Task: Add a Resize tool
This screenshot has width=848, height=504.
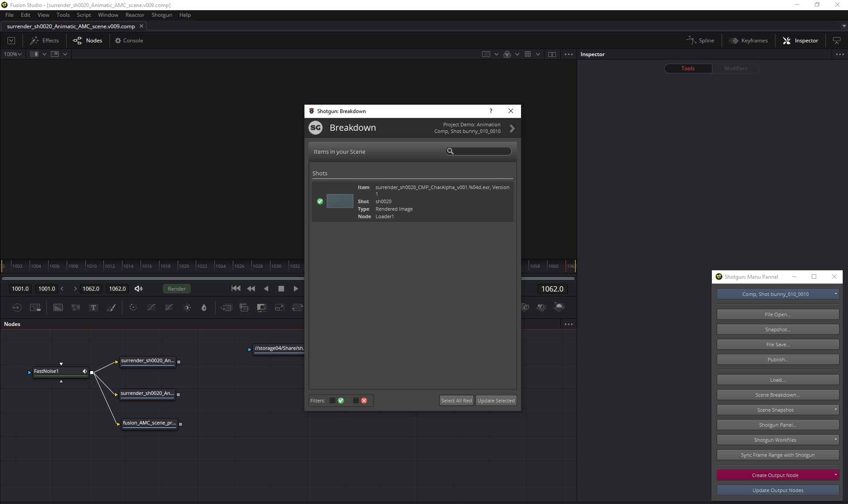Action: pos(280,307)
